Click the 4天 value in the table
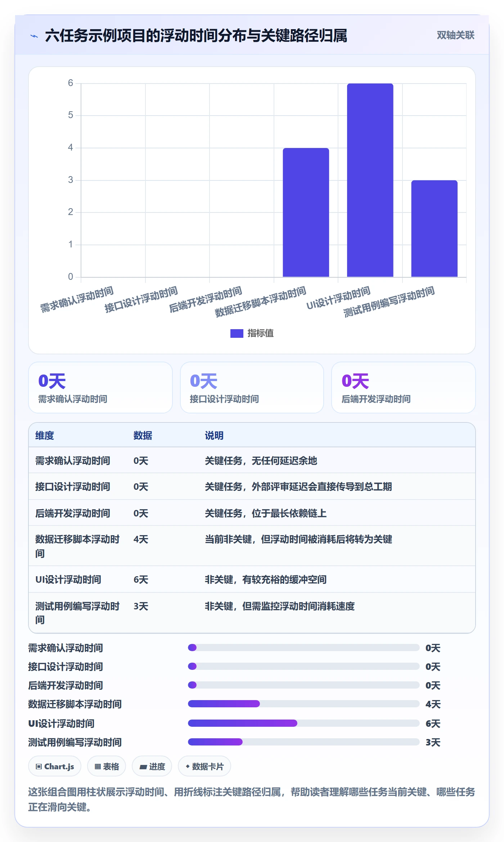 [141, 539]
